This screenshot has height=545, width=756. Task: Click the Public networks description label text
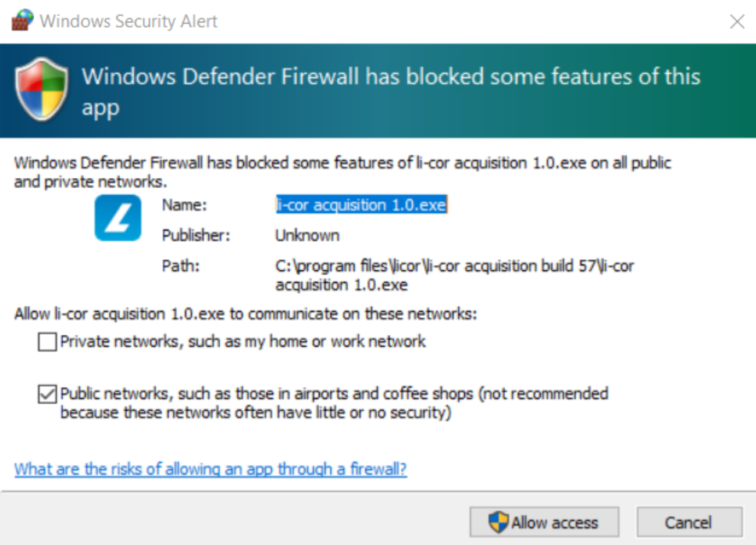pyautogui.click(x=334, y=403)
